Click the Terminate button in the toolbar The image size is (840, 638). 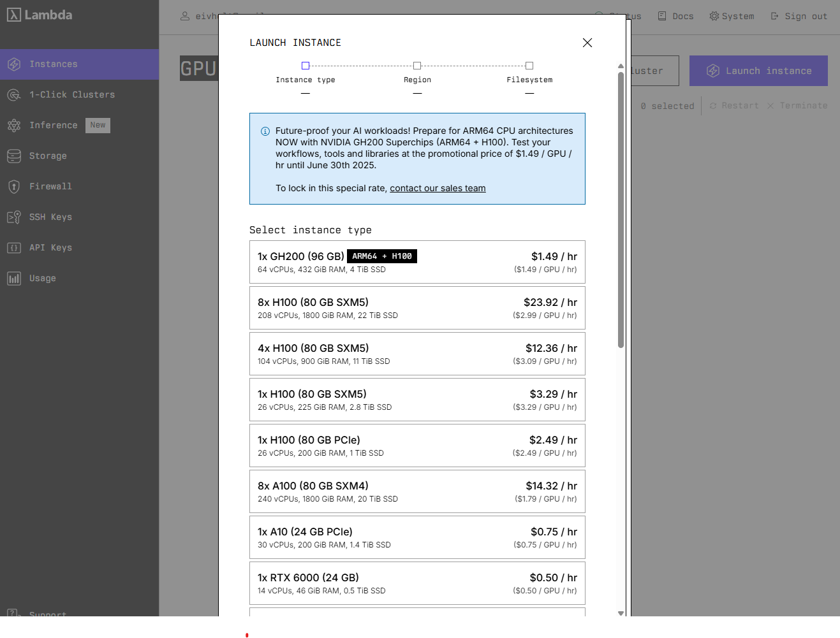click(797, 106)
